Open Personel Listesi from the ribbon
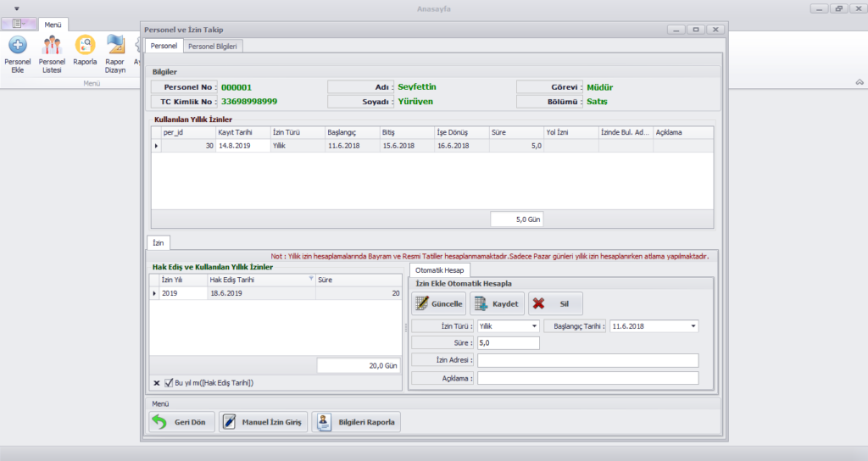Image resolution: width=868 pixels, height=461 pixels. [52, 46]
